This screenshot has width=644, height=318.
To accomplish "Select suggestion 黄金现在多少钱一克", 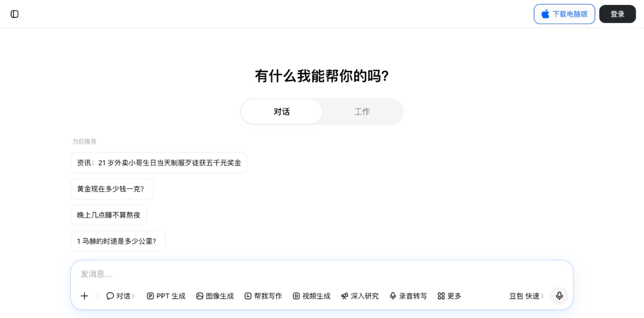I will point(112,189).
